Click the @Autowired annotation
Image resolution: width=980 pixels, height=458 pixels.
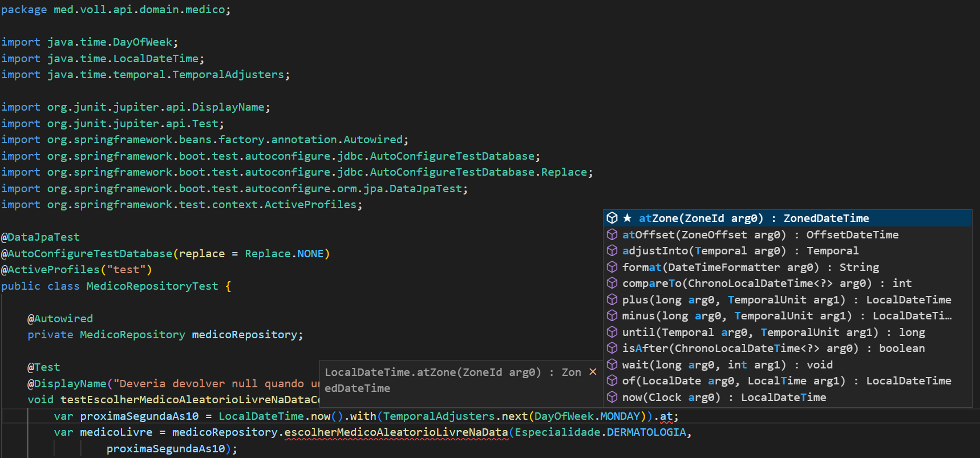pos(60,319)
